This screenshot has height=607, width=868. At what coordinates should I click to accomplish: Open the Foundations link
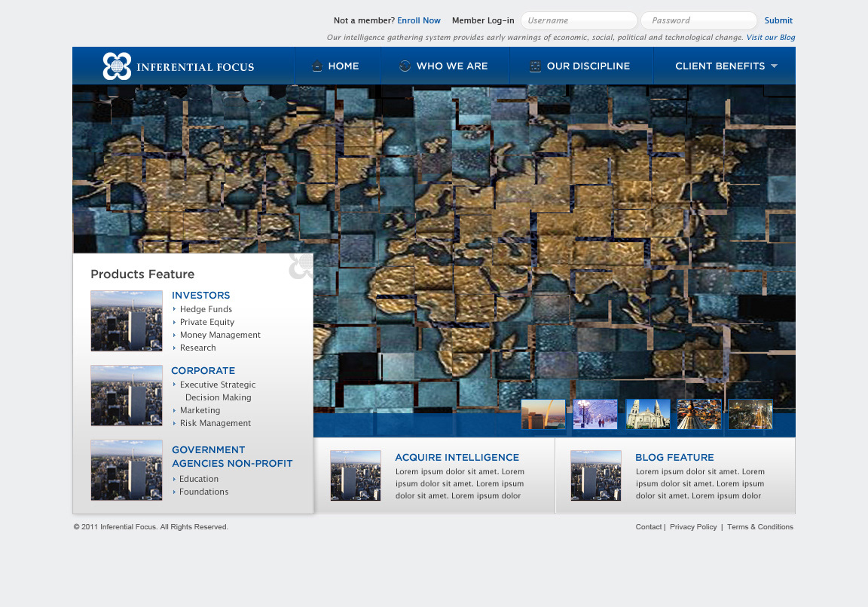coord(203,492)
